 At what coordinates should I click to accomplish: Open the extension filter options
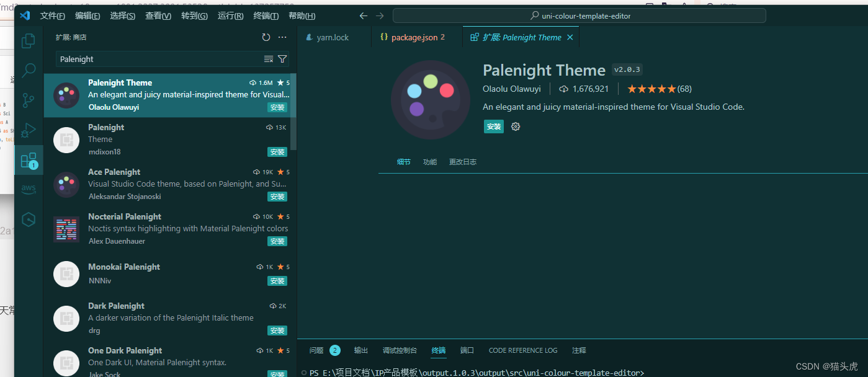282,59
